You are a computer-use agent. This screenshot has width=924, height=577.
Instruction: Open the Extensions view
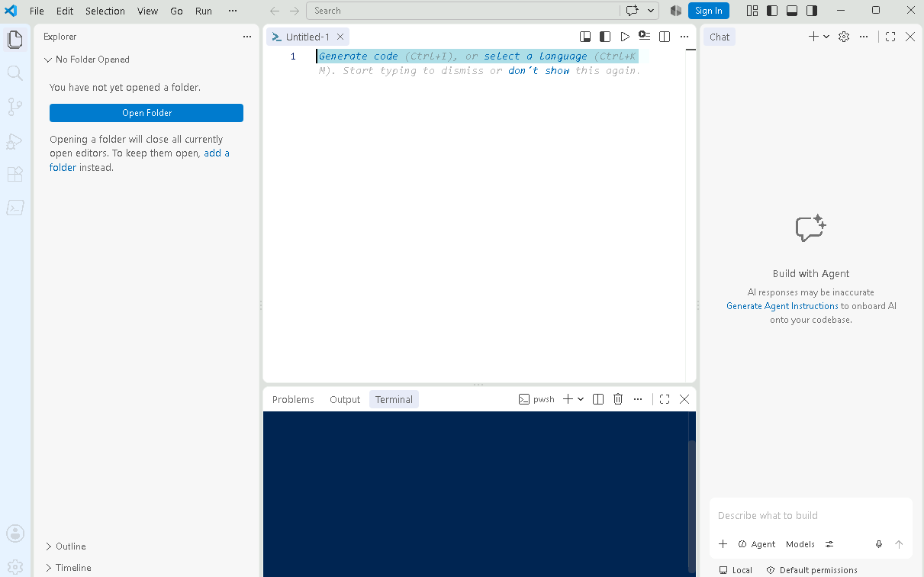(x=15, y=174)
